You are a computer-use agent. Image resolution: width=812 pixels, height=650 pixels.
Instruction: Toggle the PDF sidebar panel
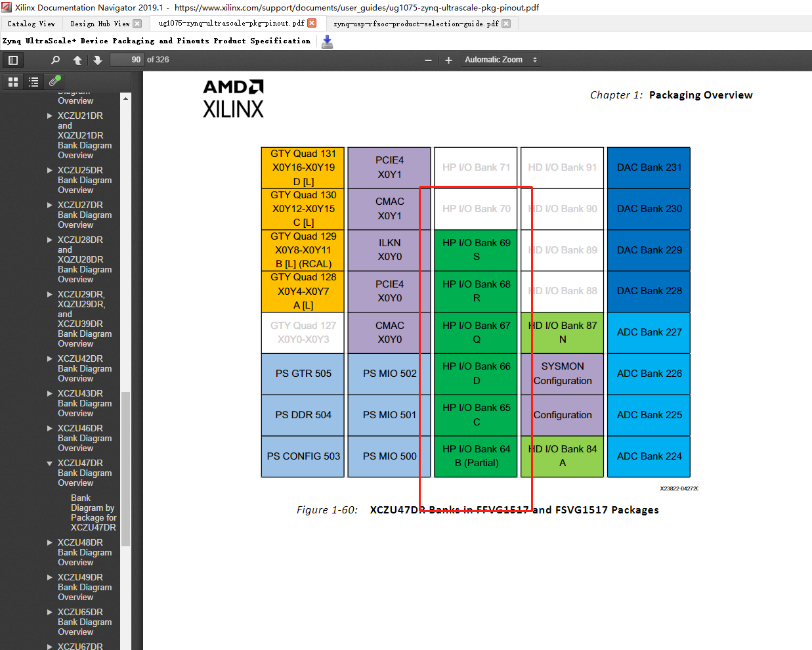click(13, 60)
